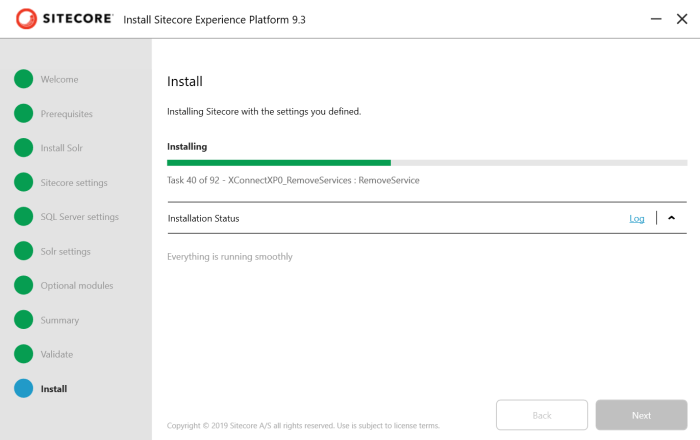700x440 pixels.
Task: Collapse the Installation Status panel chevron
Action: (x=671, y=218)
